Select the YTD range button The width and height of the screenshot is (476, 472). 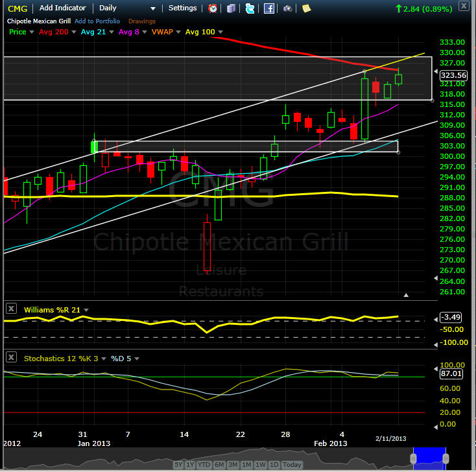204,464
